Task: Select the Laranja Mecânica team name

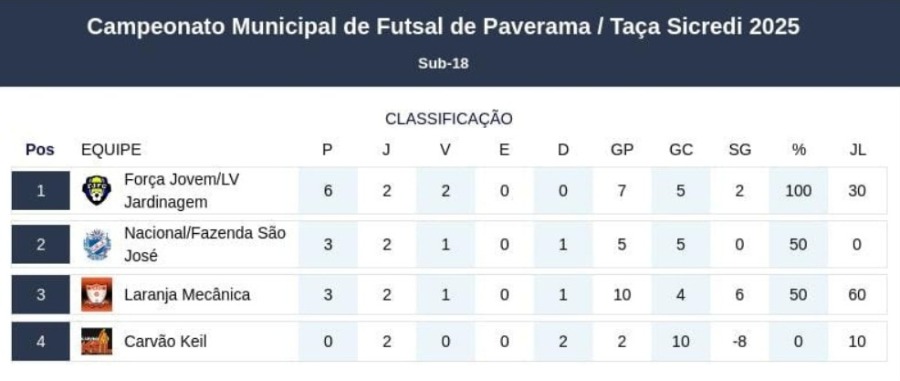Action: click(187, 295)
